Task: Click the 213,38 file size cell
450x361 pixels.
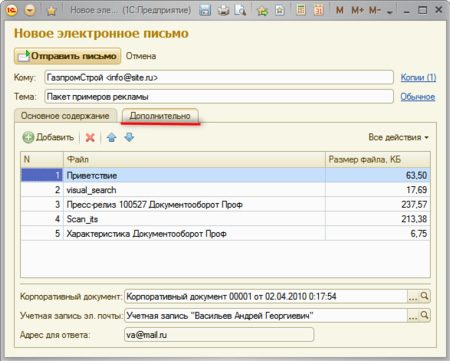Action: coord(378,219)
